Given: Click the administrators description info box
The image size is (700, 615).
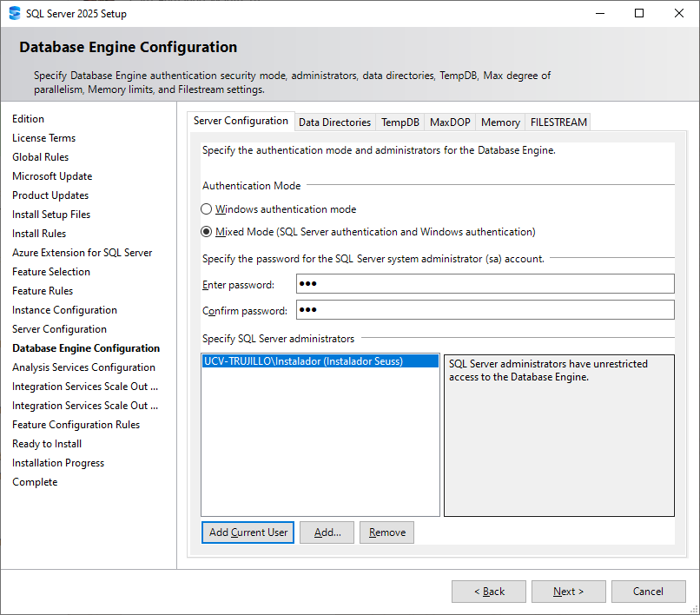Looking at the screenshot, I should 559,435.
